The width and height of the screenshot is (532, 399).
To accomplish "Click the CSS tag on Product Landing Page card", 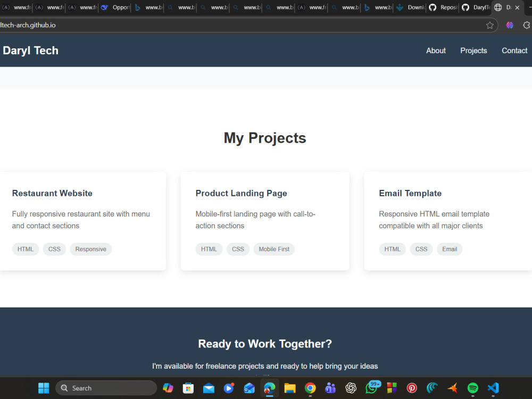I will point(238,249).
